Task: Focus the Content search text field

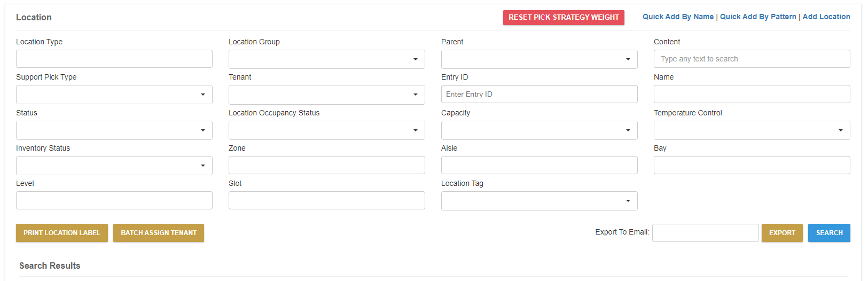Action: (752, 59)
